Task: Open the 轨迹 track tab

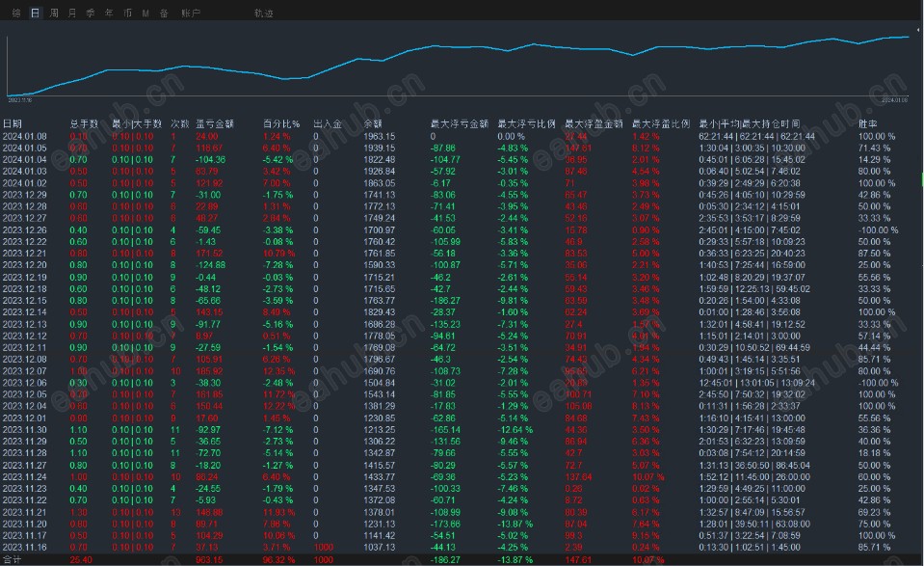Action: tap(263, 13)
